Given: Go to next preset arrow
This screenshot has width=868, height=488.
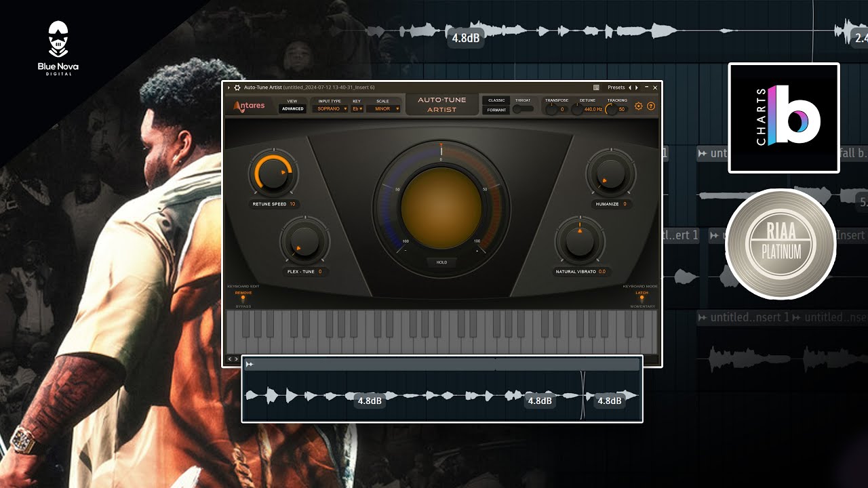Looking at the screenshot, I should pyautogui.click(x=636, y=87).
